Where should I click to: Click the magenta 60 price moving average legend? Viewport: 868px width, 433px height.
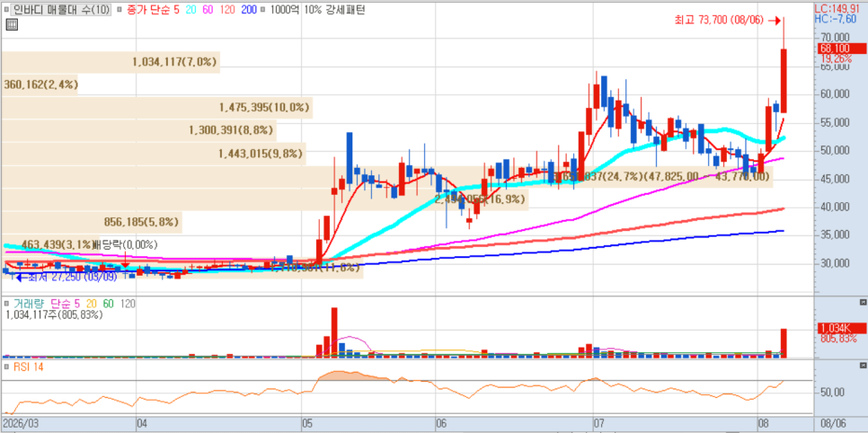(x=209, y=10)
